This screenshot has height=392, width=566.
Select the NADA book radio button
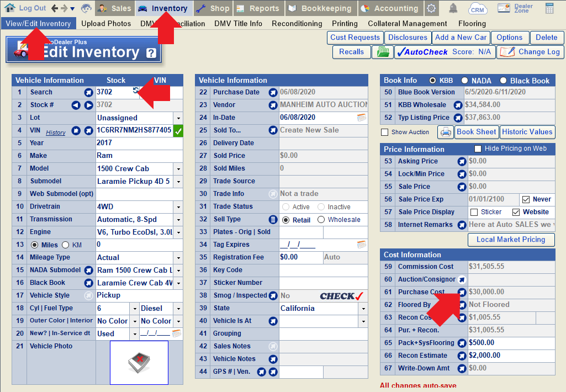tap(465, 81)
